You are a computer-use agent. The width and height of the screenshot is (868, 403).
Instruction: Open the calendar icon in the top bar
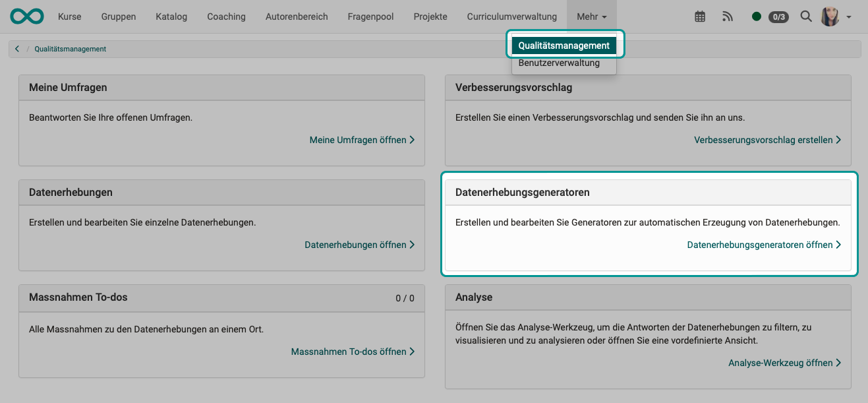pos(699,16)
